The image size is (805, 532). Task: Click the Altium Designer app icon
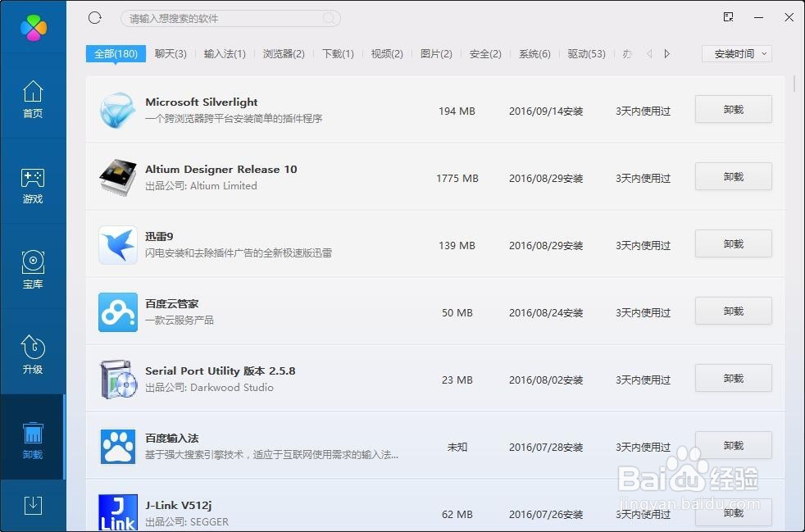(117, 177)
